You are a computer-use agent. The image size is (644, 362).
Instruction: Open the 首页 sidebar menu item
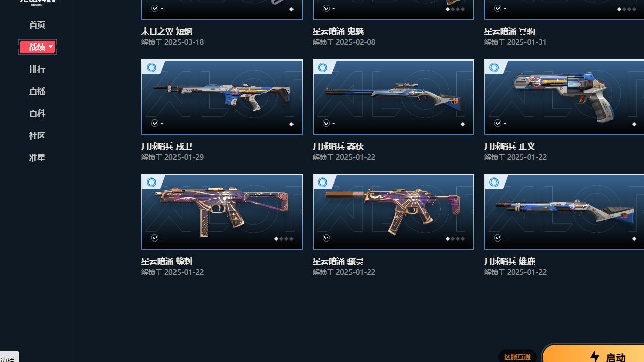37,25
